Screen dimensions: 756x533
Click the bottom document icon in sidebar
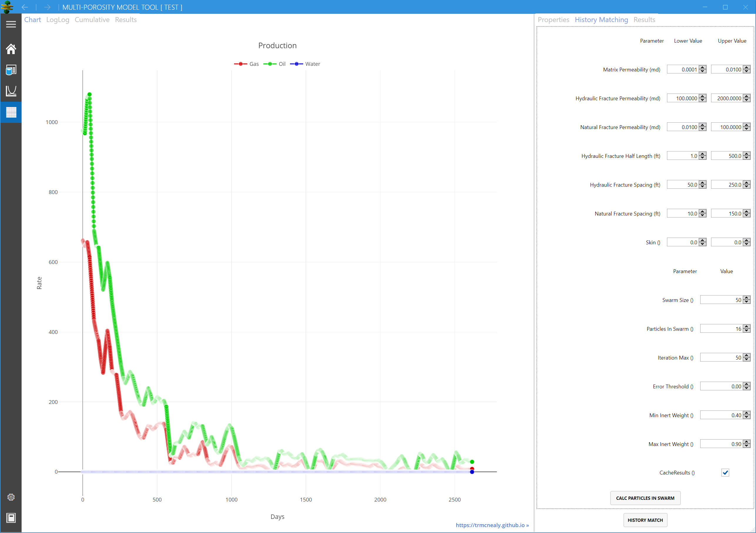[x=11, y=518]
